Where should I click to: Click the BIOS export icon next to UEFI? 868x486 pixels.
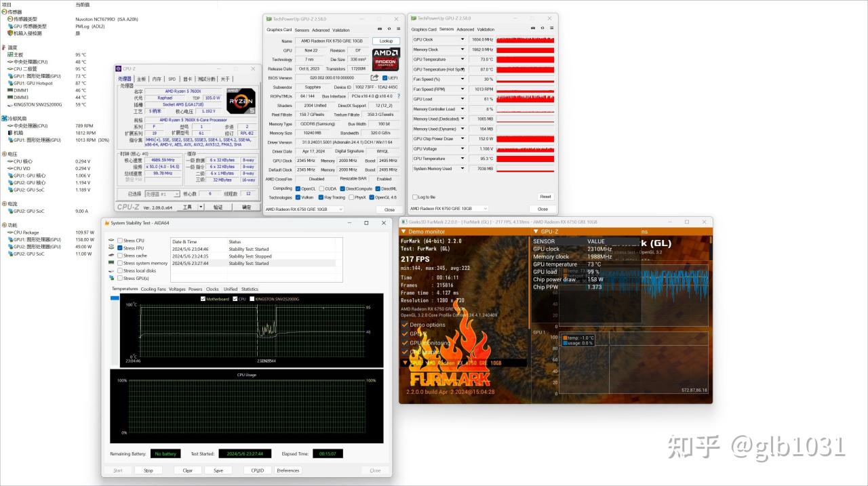point(374,77)
